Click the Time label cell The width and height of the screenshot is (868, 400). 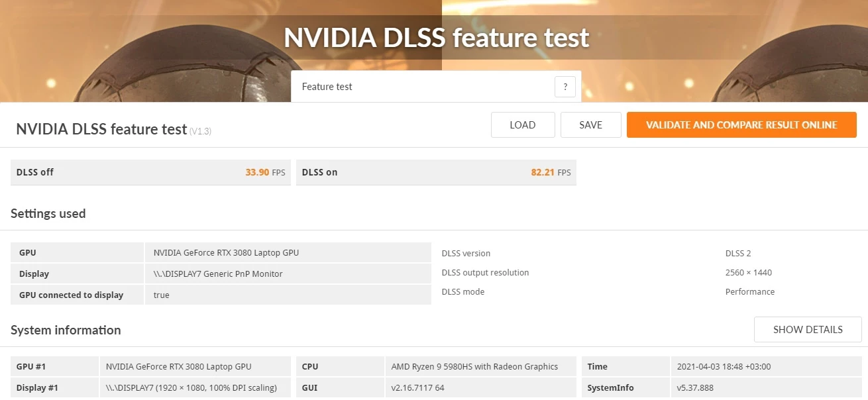pyautogui.click(x=625, y=366)
